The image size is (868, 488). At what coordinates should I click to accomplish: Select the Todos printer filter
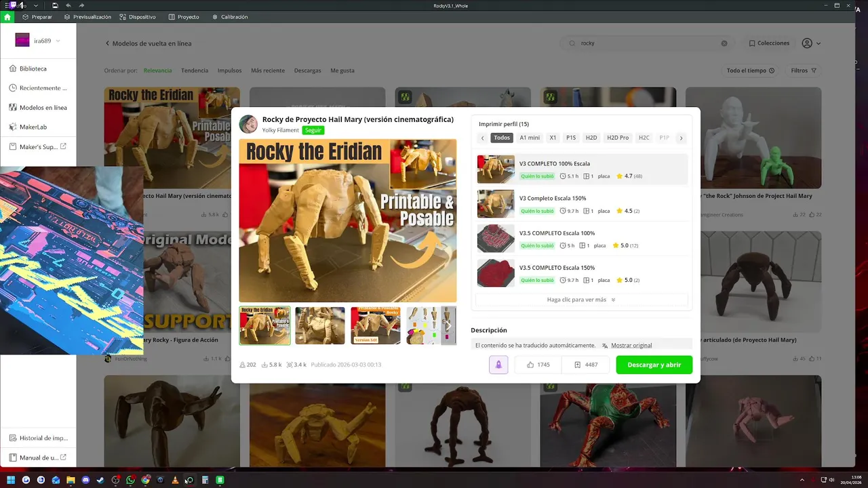[x=502, y=138]
